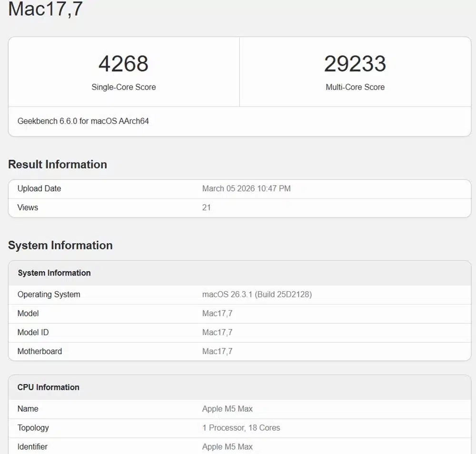This screenshot has height=454, width=476.
Task: Click the Identifier value Apple M5 Max
Action: click(x=226, y=446)
